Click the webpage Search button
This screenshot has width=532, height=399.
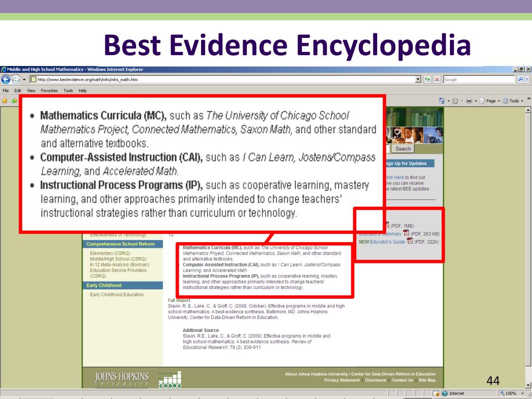403,149
